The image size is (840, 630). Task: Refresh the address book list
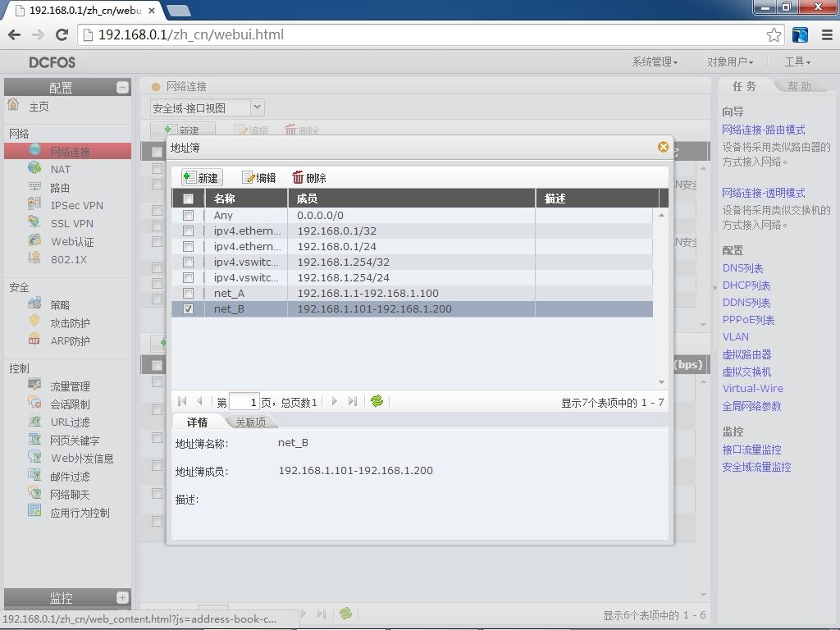[377, 401]
